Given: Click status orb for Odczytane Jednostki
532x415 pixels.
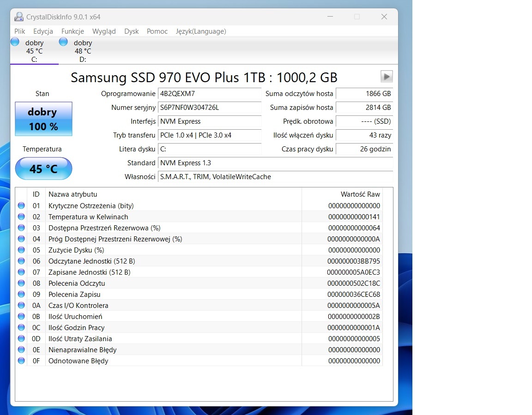Looking at the screenshot, I should point(21,261).
